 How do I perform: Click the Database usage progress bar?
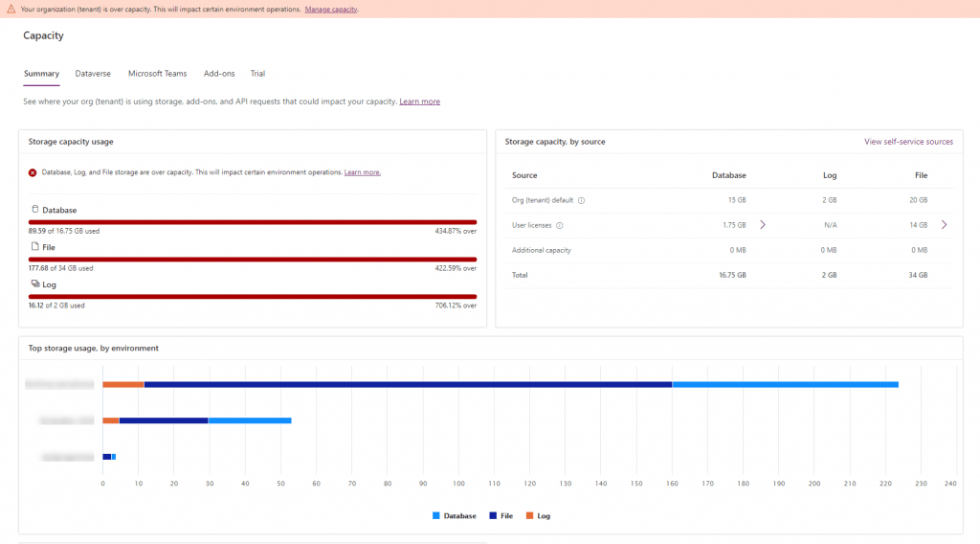[x=253, y=222]
